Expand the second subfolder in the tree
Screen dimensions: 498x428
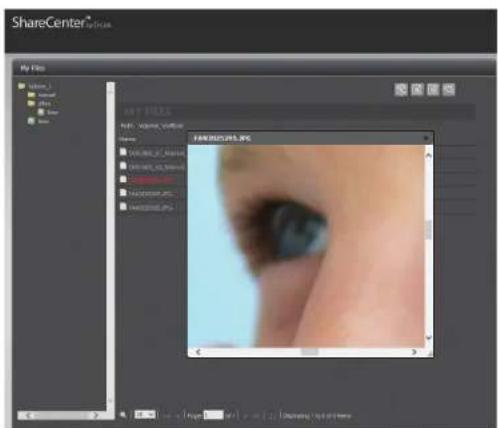(x=31, y=103)
